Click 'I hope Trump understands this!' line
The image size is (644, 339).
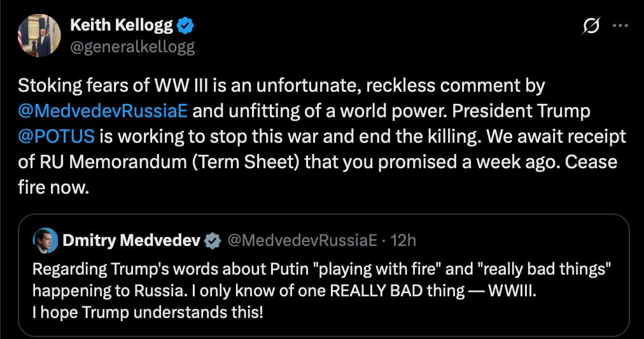147,313
